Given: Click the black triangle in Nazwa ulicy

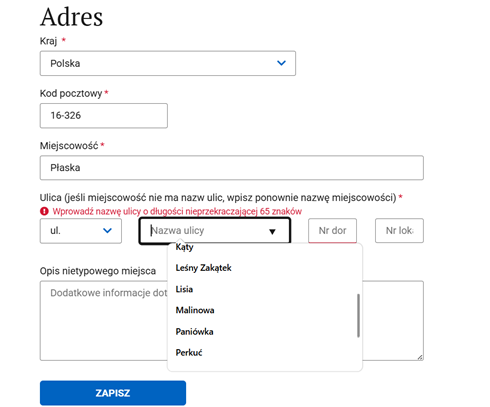Looking at the screenshot, I should click(x=272, y=231).
